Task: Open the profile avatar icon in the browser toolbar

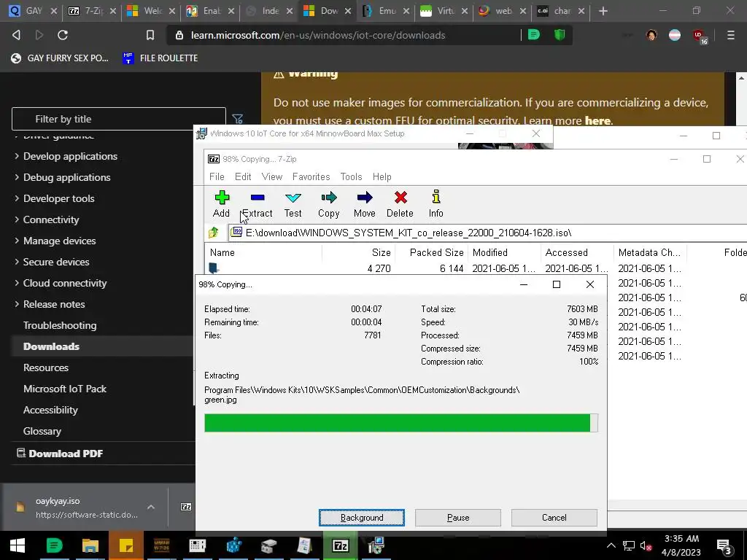Action: coord(651,35)
